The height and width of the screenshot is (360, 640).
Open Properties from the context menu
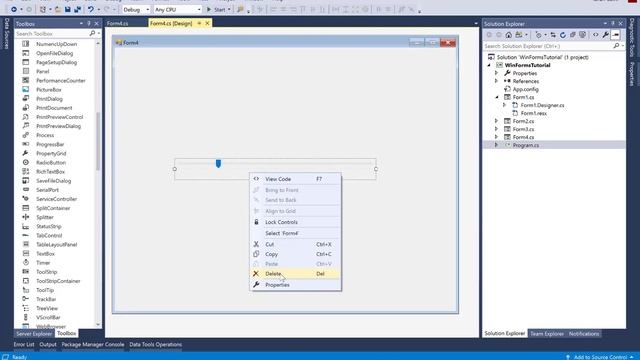[x=295, y=285]
